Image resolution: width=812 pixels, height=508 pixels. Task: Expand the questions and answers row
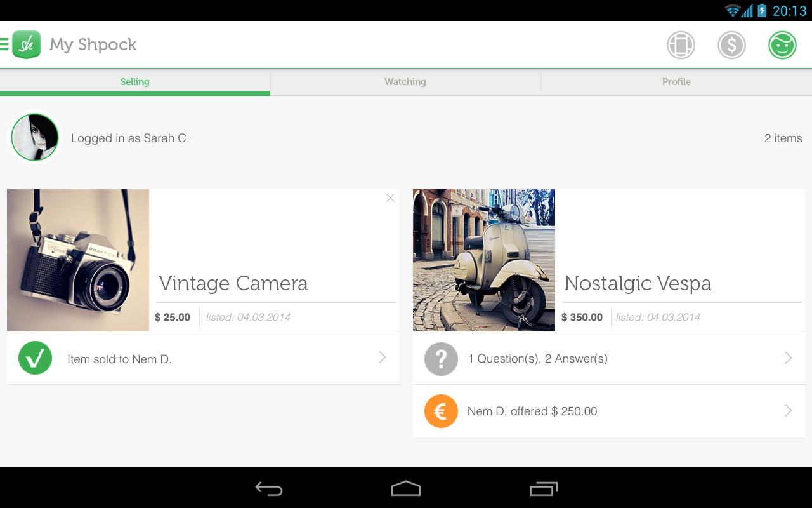tap(609, 358)
